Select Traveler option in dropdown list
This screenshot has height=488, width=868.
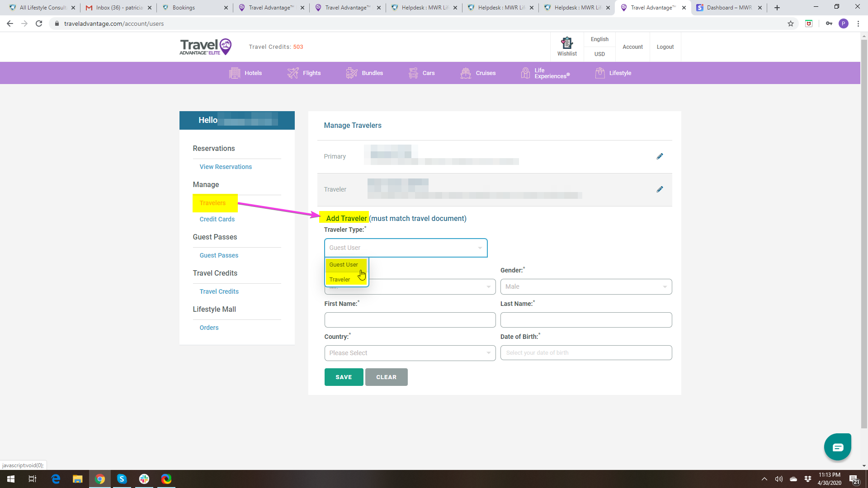click(340, 279)
